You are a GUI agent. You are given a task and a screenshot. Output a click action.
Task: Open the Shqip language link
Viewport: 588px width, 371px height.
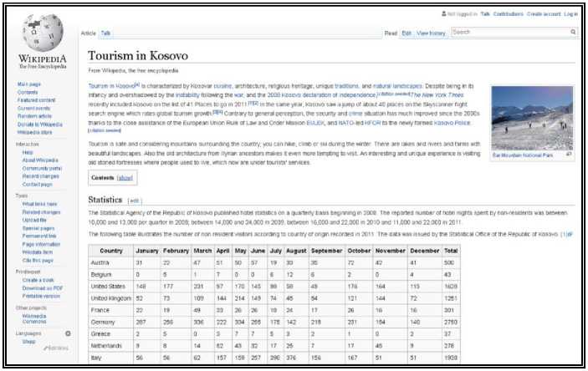click(x=28, y=341)
